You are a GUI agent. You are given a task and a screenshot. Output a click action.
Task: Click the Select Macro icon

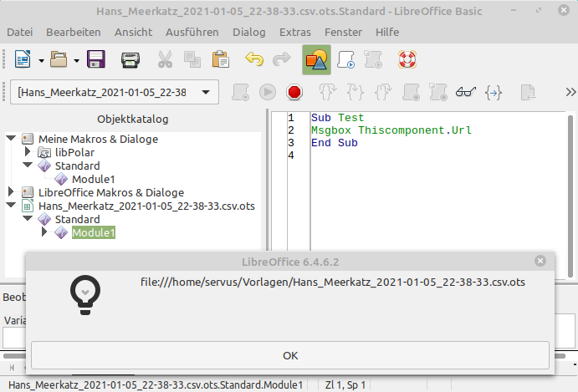(346, 59)
